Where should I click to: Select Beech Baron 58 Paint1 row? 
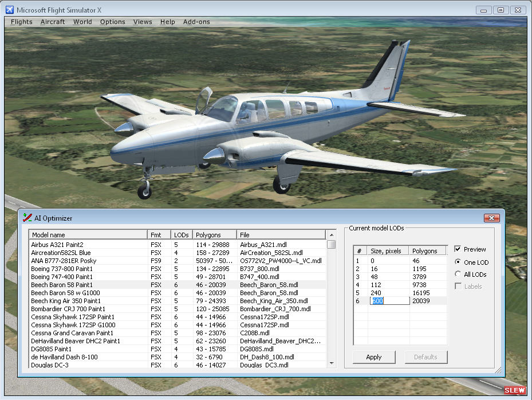pos(178,285)
